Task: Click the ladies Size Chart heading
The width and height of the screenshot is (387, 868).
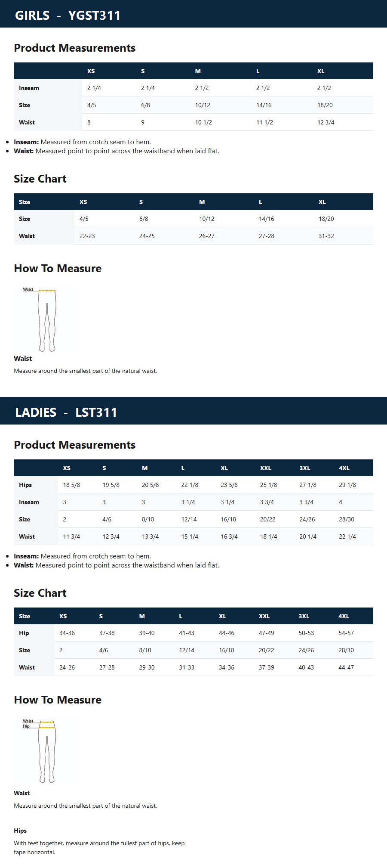Action: (x=40, y=593)
